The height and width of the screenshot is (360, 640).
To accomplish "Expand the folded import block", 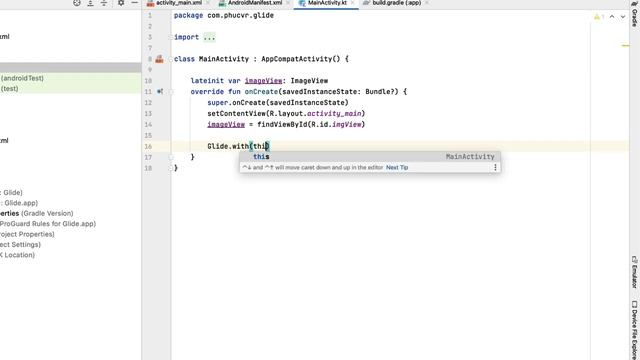I will click(209, 37).
